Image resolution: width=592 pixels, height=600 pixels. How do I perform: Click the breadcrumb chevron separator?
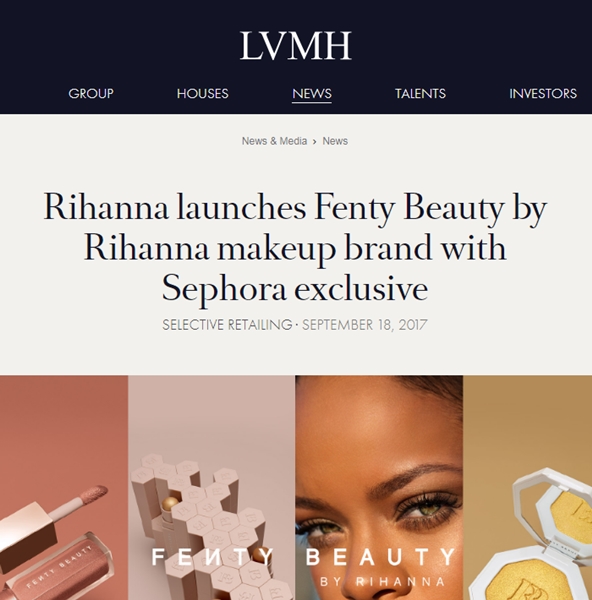315,142
